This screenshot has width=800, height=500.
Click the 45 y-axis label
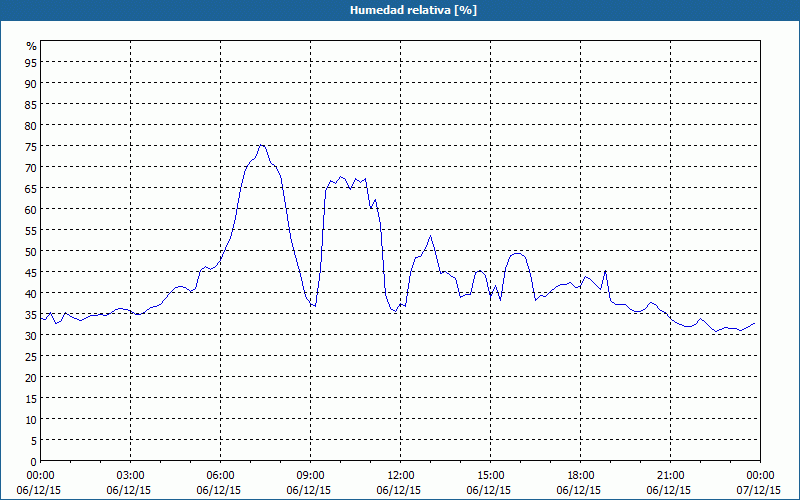31,272
